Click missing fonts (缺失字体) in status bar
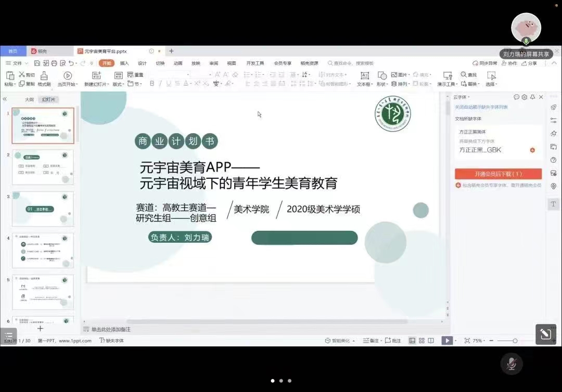This screenshot has width=562, height=392. point(112,341)
